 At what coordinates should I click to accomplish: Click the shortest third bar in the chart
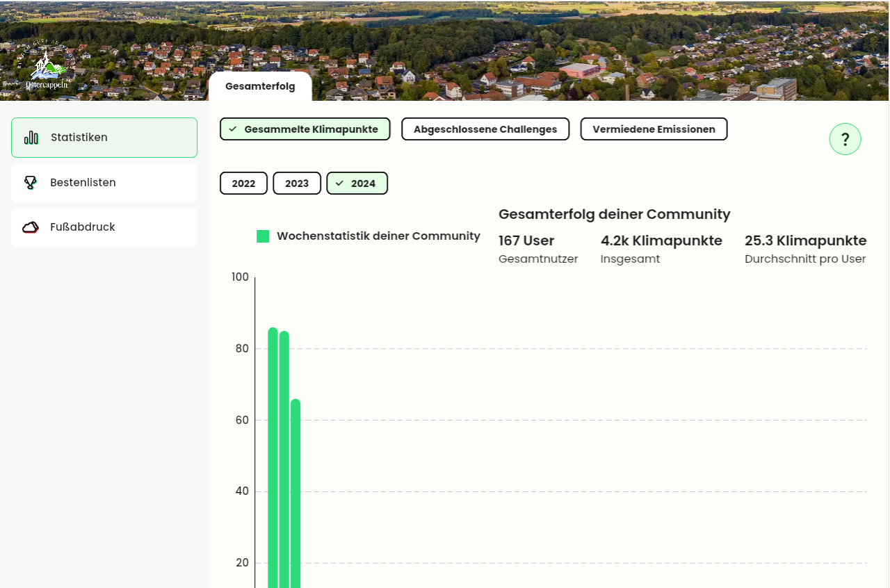(296, 493)
